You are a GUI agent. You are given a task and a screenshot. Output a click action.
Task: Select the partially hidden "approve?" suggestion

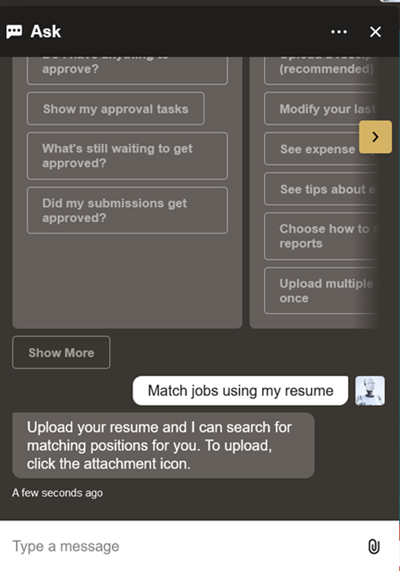coord(127,70)
